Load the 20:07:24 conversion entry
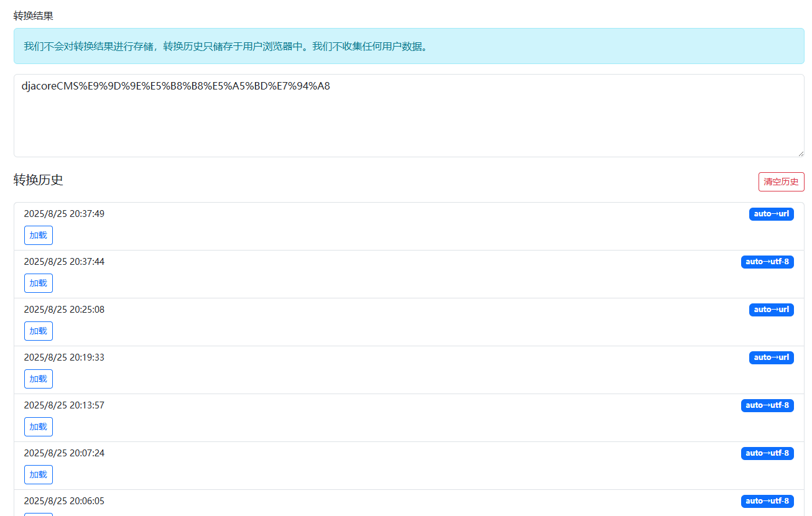This screenshot has width=812, height=516. point(39,474)
